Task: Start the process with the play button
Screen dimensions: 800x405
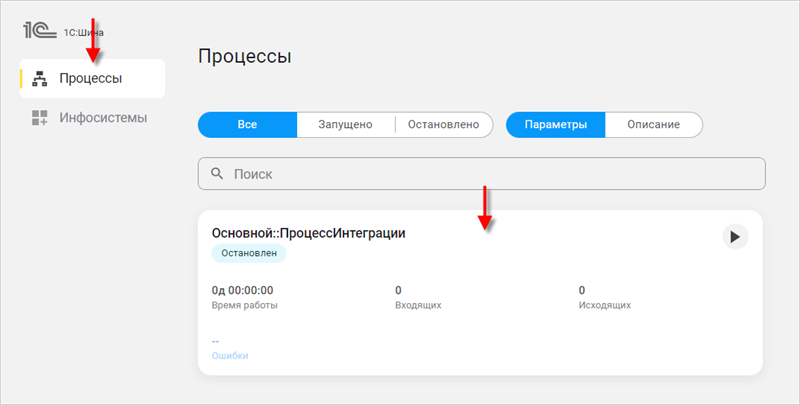Action: (x=735, y=237)
